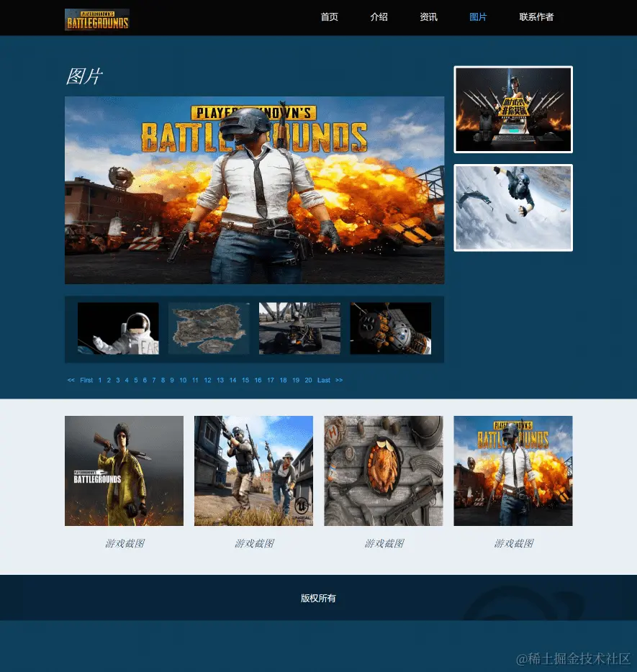Go to page 12

tap(207, 380)
